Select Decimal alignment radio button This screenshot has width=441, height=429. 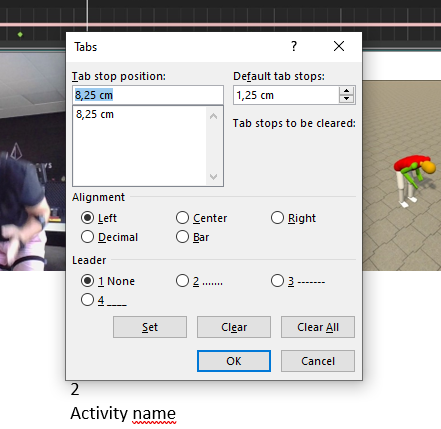87,237
